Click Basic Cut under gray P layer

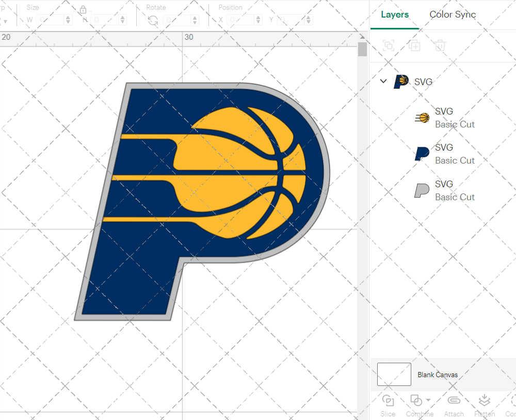coord(455,197)
